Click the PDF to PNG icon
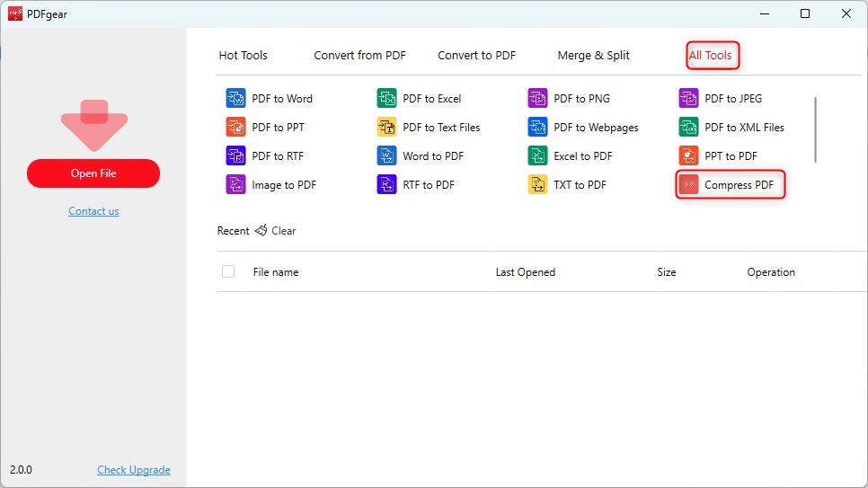Screen dimensions: 868x488 537,99
